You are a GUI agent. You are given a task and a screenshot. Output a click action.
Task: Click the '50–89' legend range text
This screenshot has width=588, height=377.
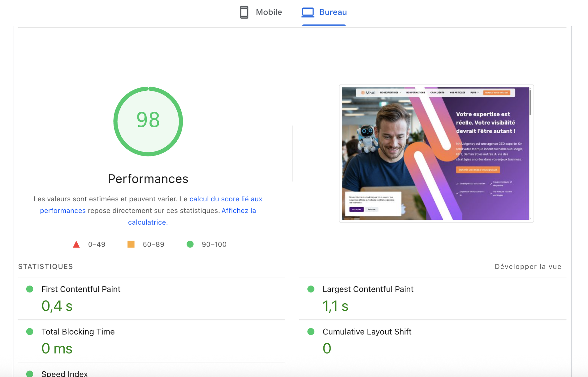pyautogui.click(x=153, y=244)
